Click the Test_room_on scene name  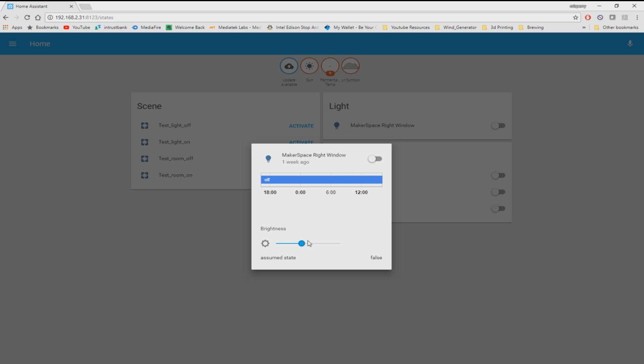click(175, 175)
